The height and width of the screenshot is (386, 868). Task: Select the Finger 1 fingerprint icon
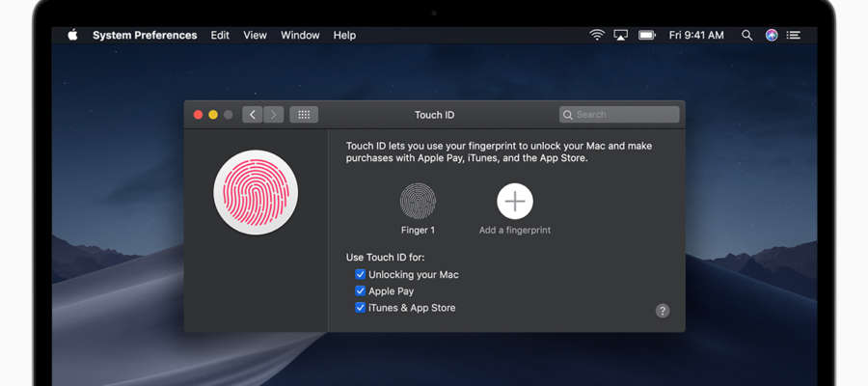pos(418,201)
